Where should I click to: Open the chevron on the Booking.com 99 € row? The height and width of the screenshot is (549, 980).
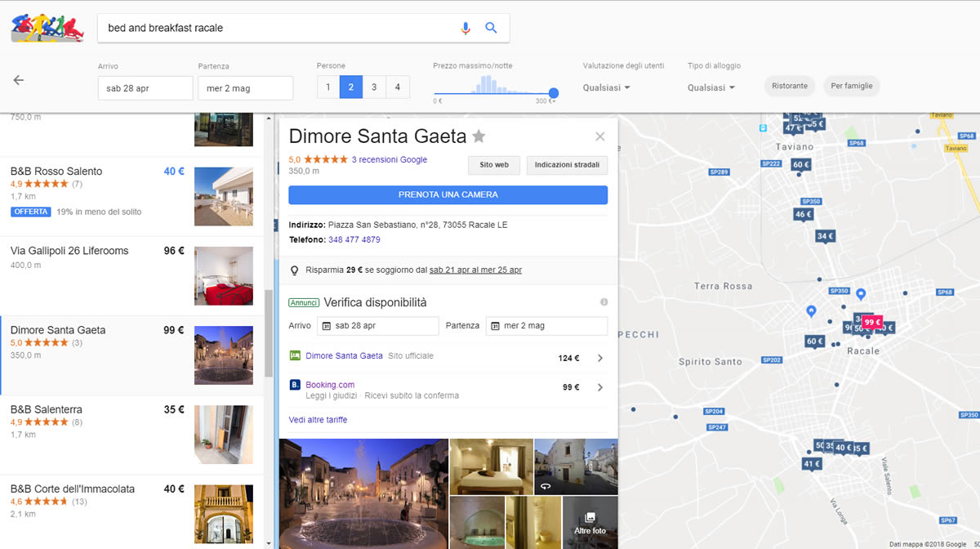tap(600, 387)
